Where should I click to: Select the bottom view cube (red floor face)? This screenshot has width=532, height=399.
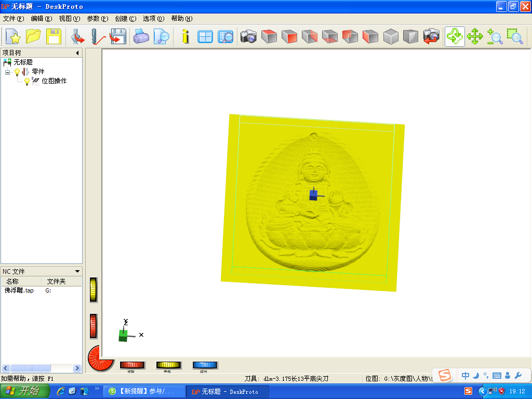tap(330, 36)
